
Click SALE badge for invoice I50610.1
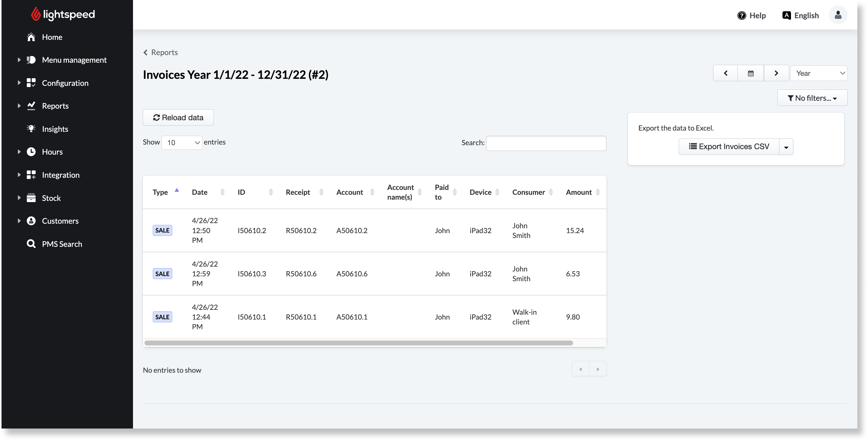pos(163,317)
